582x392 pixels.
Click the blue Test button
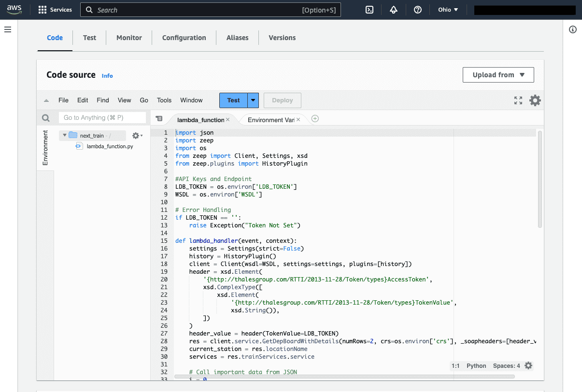click(233, 100)
